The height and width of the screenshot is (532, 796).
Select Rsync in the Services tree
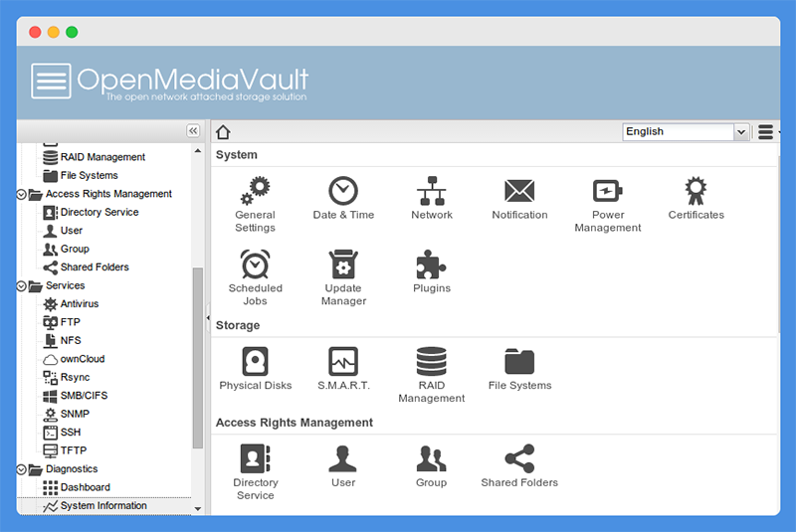(x=67, y=377)
